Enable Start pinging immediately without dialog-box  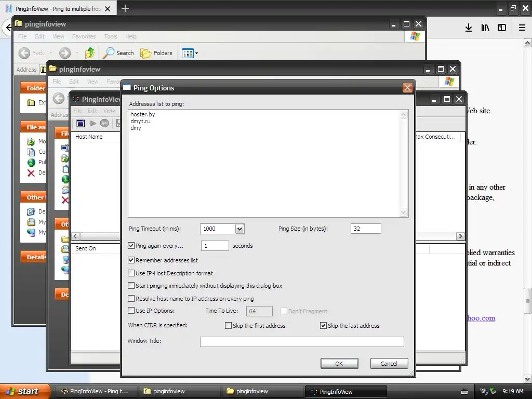131,285
